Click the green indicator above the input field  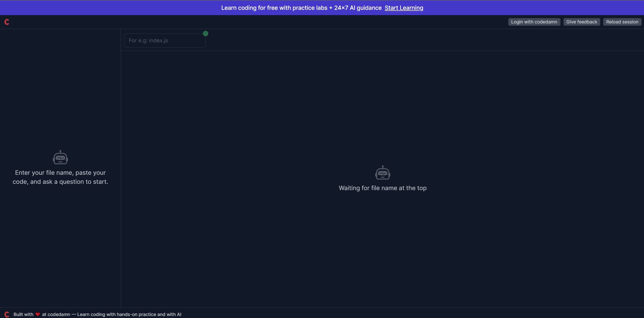pyautogui.click(x=206, y=33)
